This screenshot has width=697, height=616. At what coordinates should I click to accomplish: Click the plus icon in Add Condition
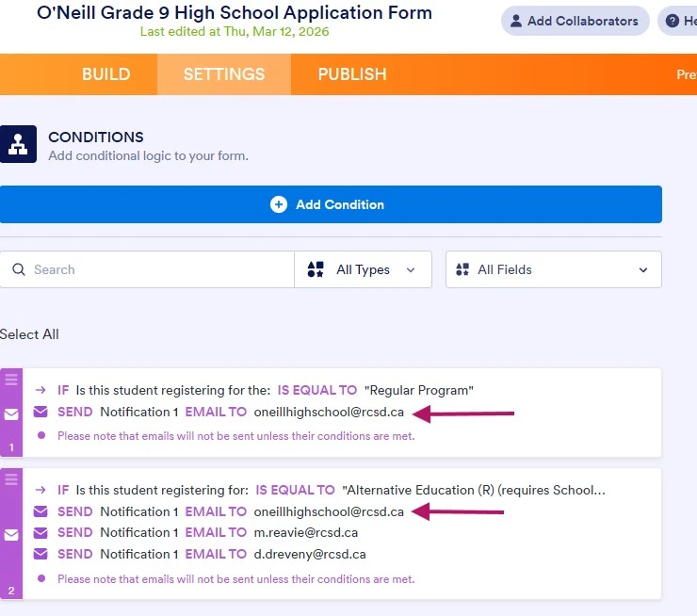(x=279, y=204)
